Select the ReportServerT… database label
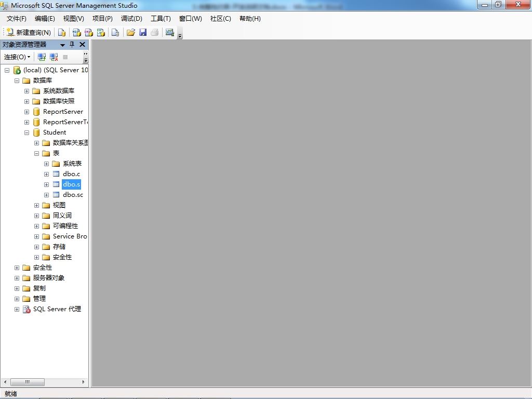 [x=65, y=122]
